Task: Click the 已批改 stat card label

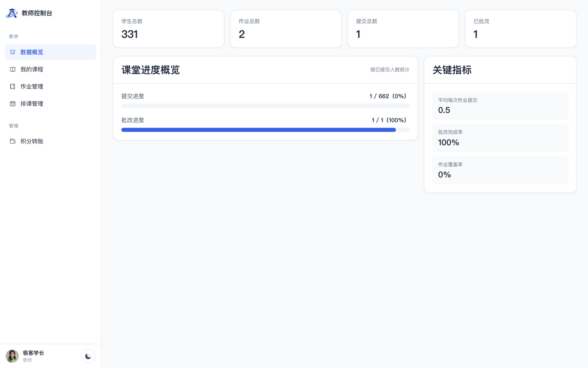Action: pos(481,21)
